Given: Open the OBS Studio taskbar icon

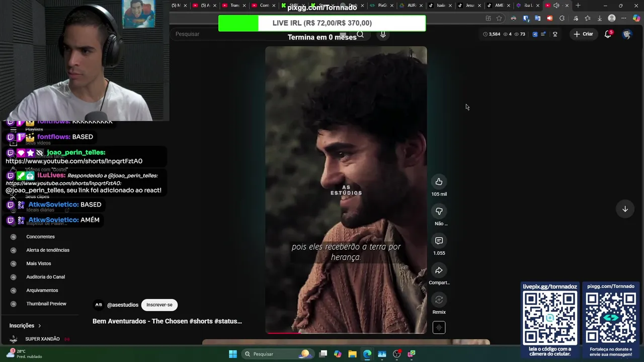Looking at the screenshot, I should [x=396, y=354].
